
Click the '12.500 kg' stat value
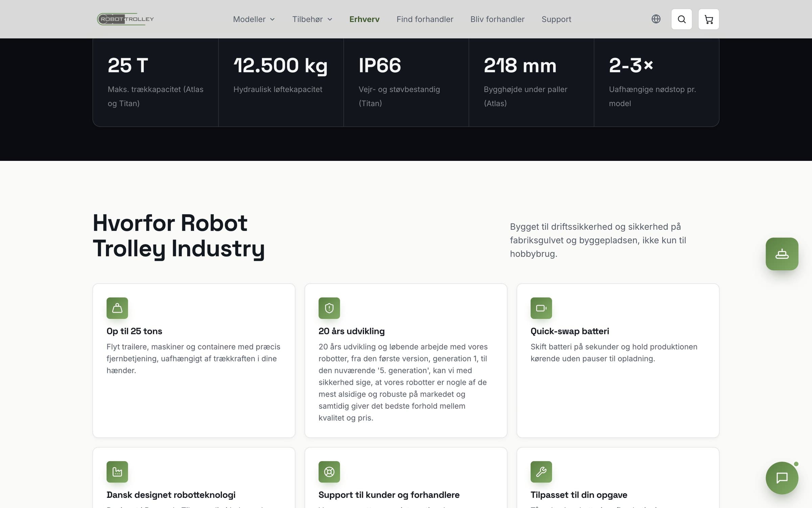tap(280, 66)
